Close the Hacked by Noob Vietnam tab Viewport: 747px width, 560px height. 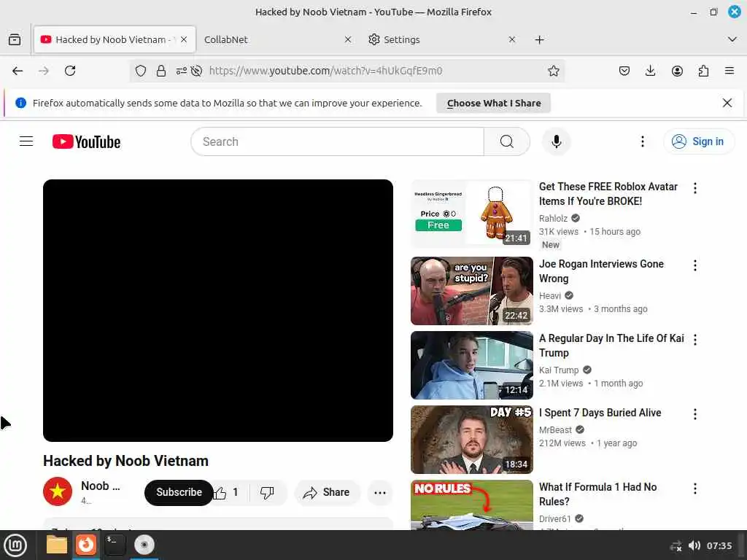click(x=184, y=39)
